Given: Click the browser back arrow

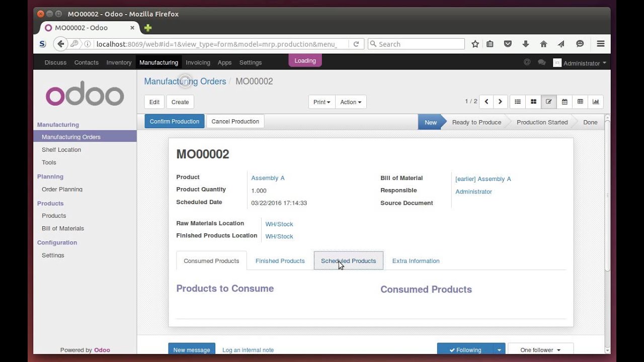Looking at the screenshot, I should pos(61,44).
